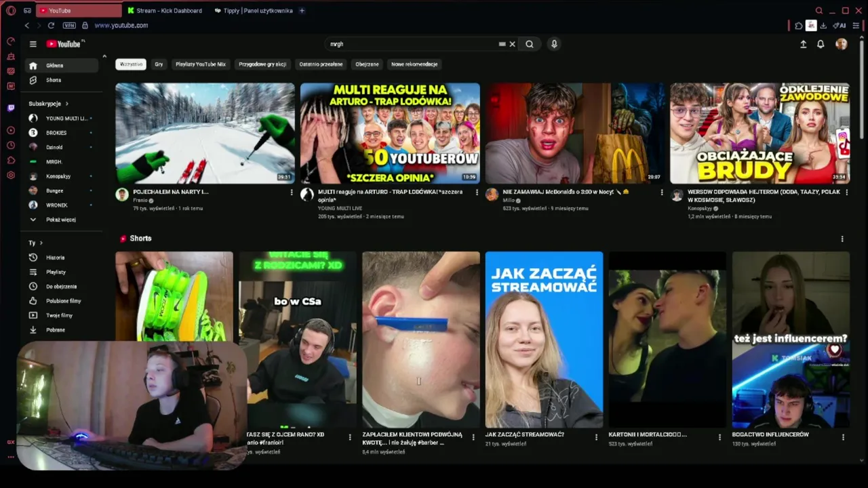Open the sidebar history clock icon
The height and width of the screenshot is (488, 868).
click(11, 145)
